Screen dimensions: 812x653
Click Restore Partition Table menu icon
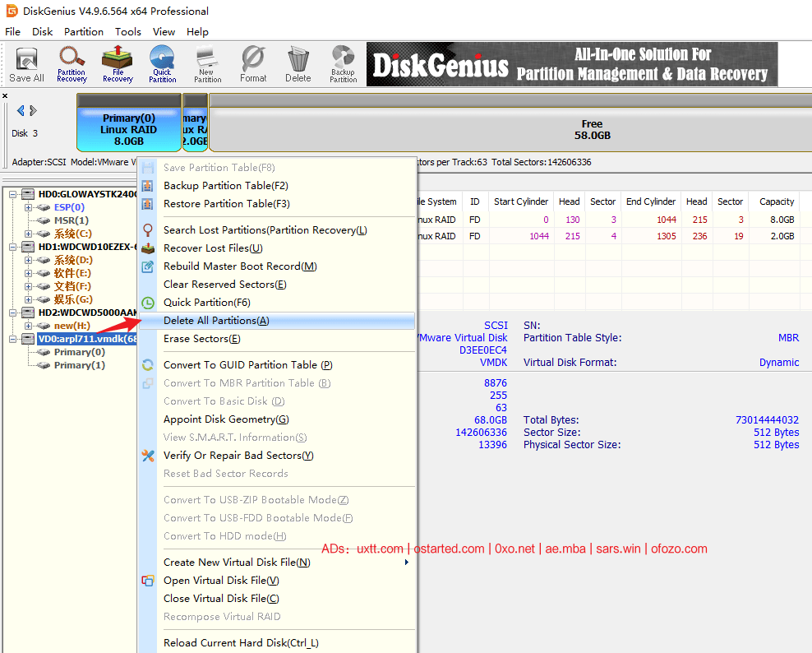click(148, 204)
